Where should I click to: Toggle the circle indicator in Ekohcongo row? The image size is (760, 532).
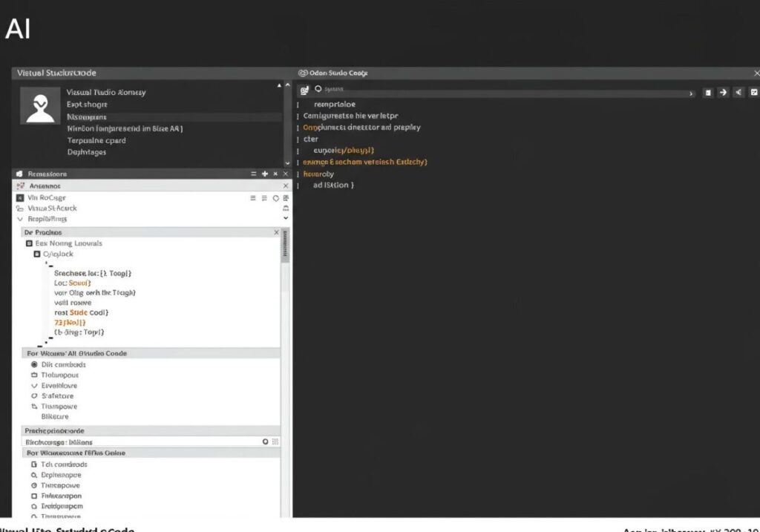[266, 441]
